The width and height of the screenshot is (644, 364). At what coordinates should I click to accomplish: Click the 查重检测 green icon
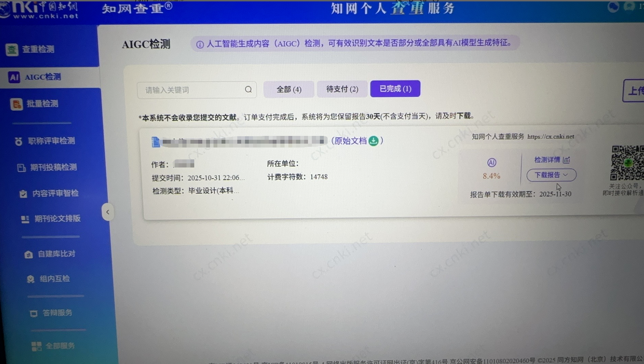point(12,50)
